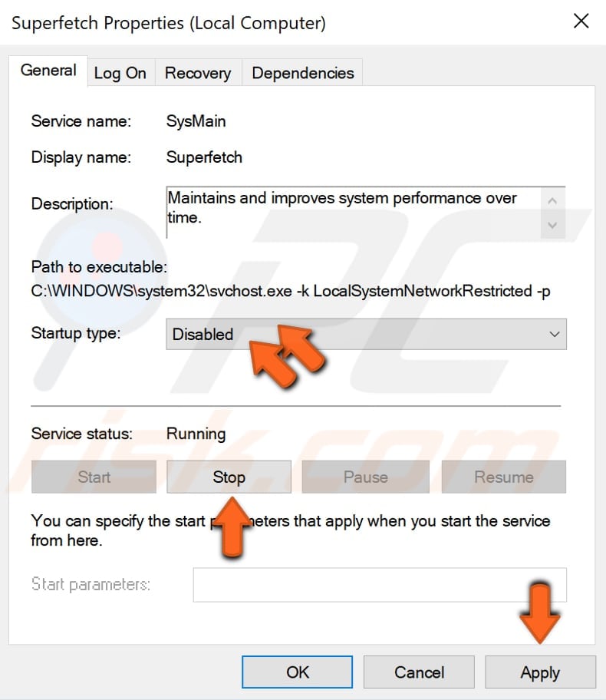Cancel the Superfetch property changes
The image size is (606, 700).
[x=418, y=672]
